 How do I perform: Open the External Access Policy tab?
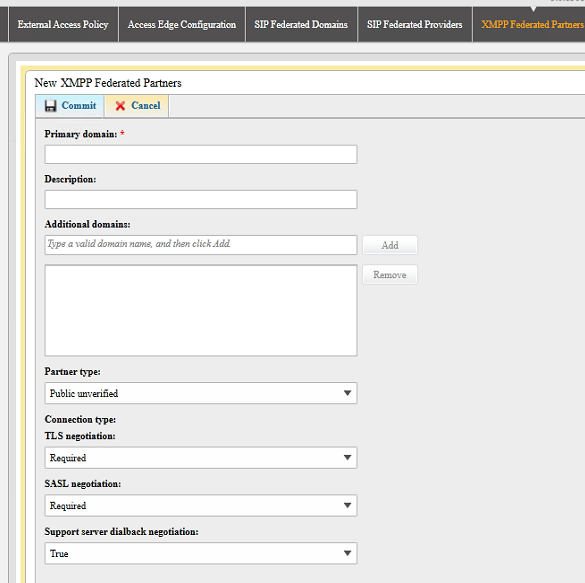click(63, 25)
